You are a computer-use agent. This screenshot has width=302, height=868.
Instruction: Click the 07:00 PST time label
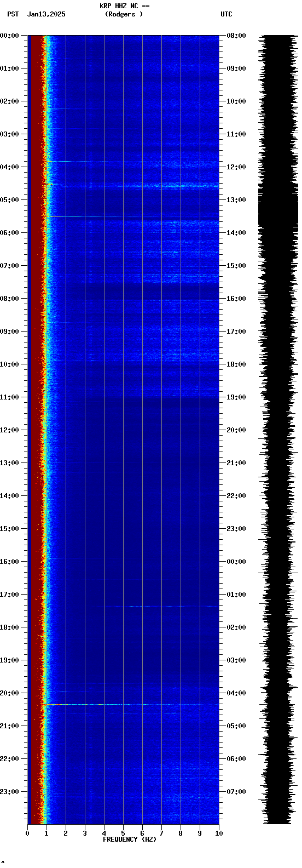10,266
